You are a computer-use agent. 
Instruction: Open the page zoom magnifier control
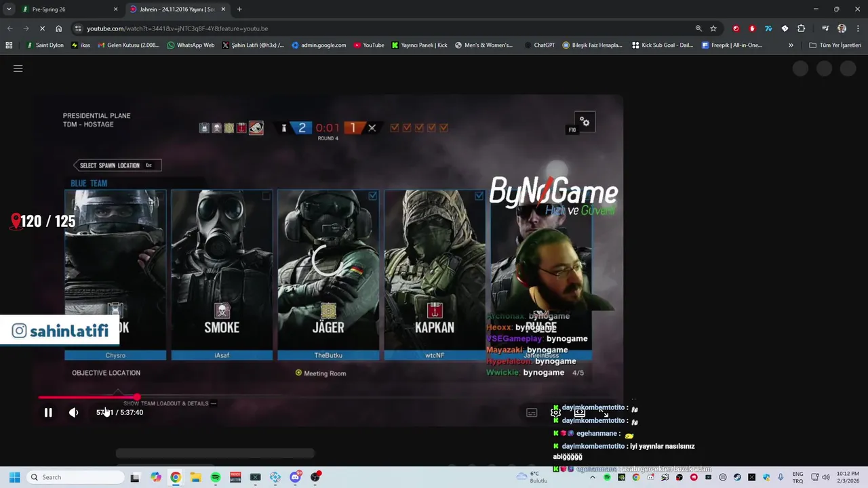tap(698, 28)
